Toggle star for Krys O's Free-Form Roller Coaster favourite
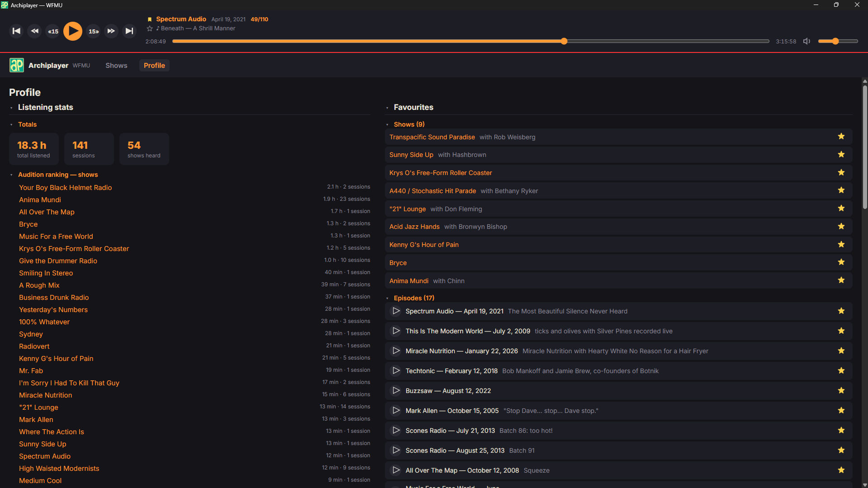The height and width of the screenshot is (488, 868). click(x=841, y=173)
